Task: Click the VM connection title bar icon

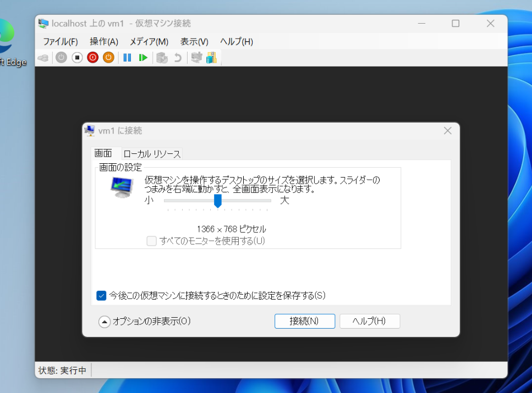Action: tap(43, 24)
